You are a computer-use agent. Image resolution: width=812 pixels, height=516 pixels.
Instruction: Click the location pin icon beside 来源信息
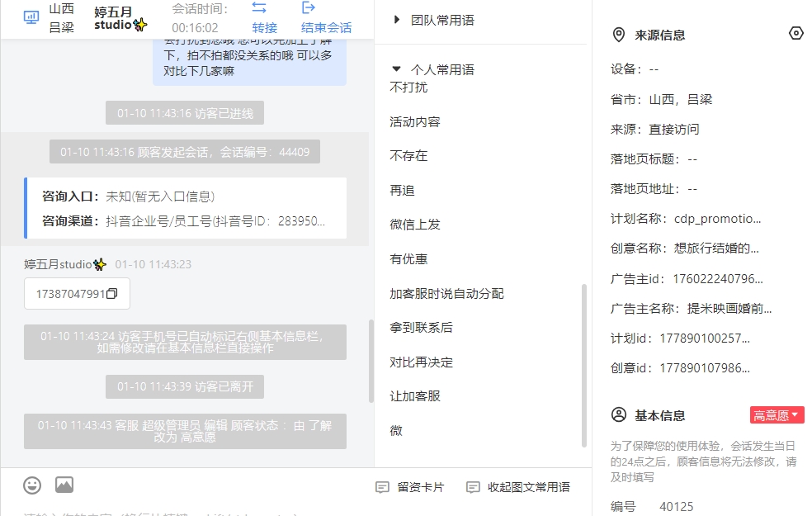click(618, 36)
